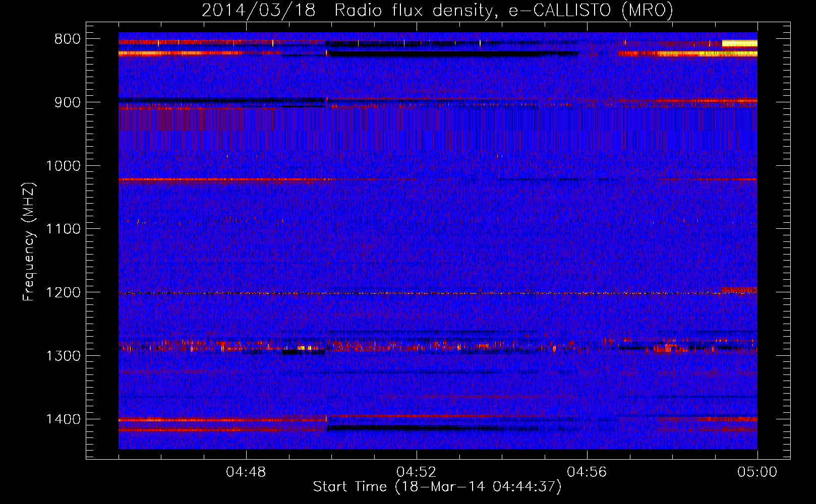Click the 'Frequency (MHZ)' axis title

point(29,242)
